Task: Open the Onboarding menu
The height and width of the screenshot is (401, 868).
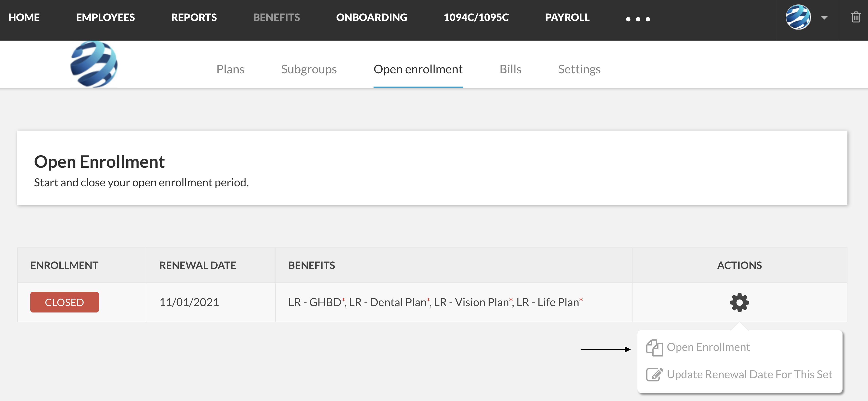Action: (371, 17)
